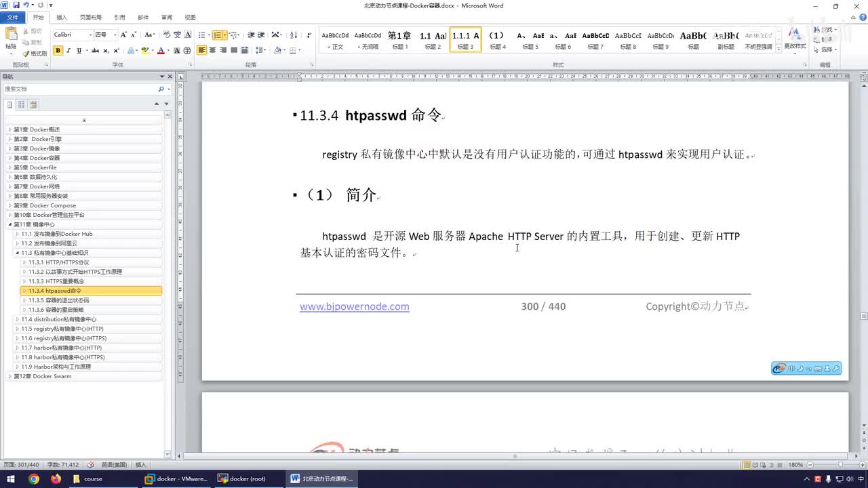Apply strikethrough formatting
The height and width of the screenshot is (488, 868).
[x=96, y=50]
